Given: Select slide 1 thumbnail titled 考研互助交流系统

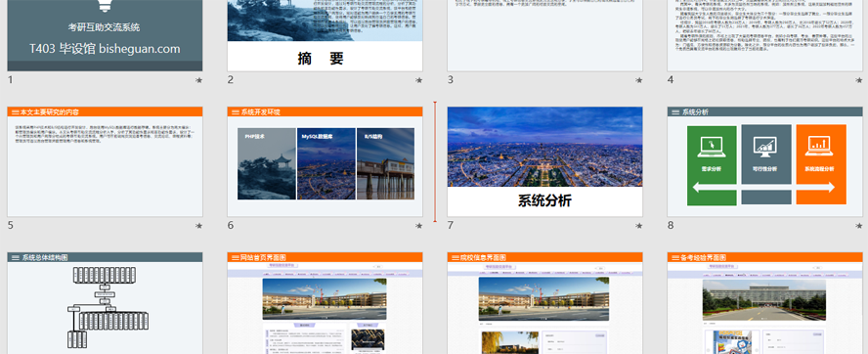Looking at the screenshot, I should (105, 35).
